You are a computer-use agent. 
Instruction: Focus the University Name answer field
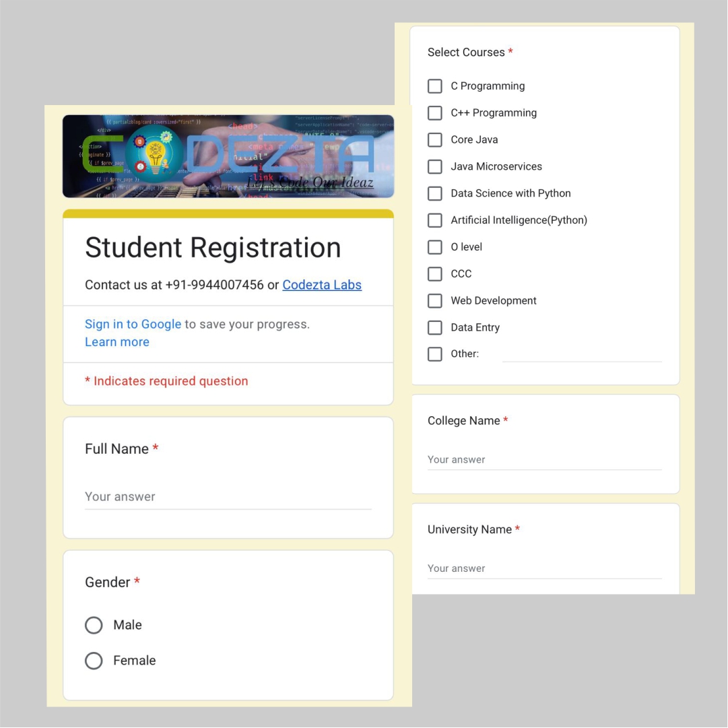(x=545, y=569)
